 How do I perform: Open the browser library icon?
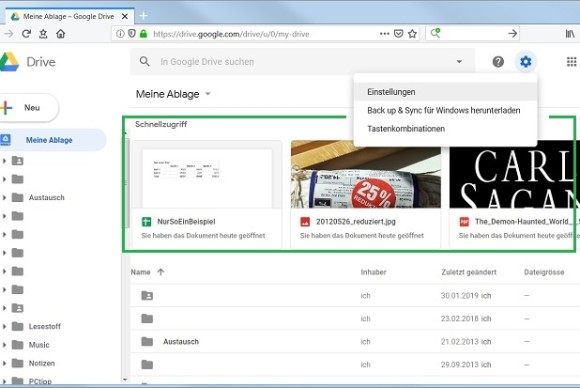pyautogui.click(x=570, y=34)
